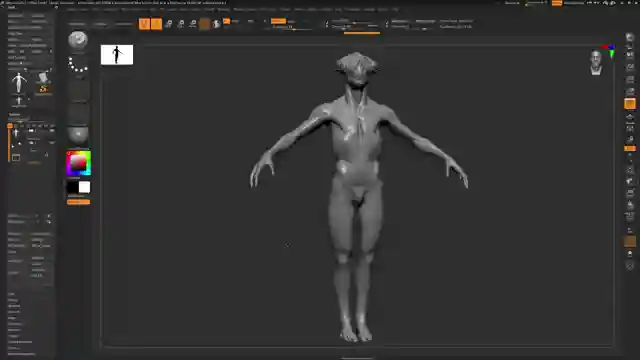Select the orange S SimpleBrush tool icon
The image size is (640, 360).
[x=43, y=89]
